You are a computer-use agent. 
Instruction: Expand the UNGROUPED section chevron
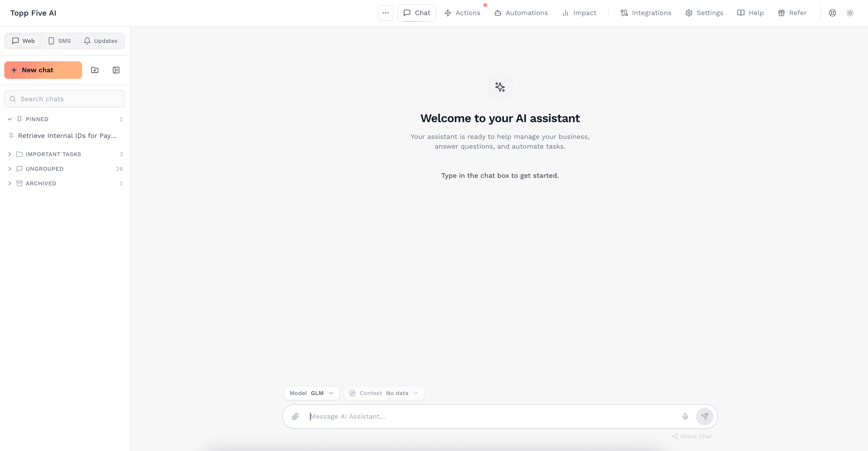pyautogui.click(x=10, y=169)
